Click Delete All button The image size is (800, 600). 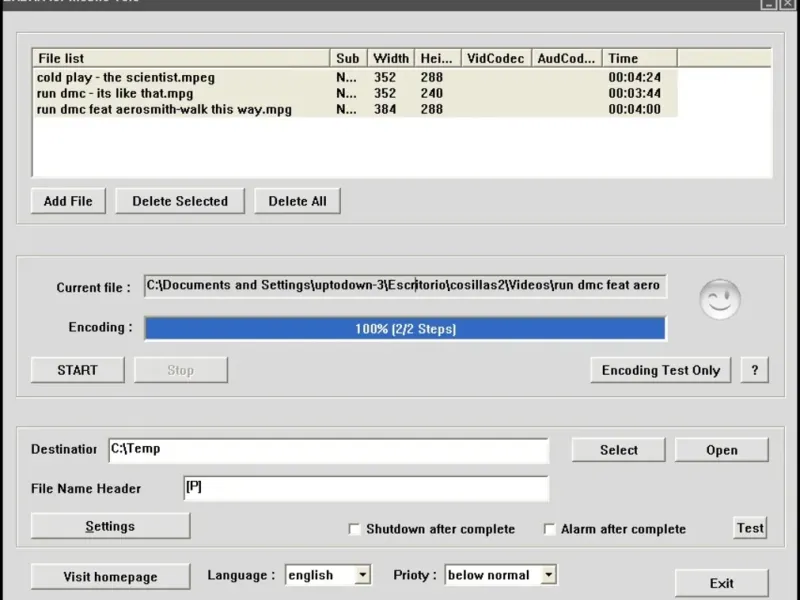click(x=297, y=201)
